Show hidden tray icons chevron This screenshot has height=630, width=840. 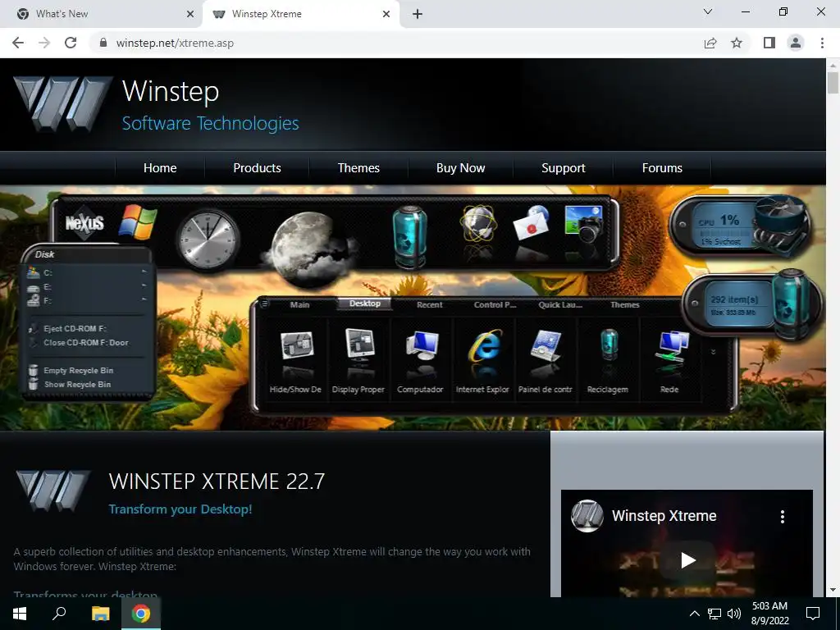694,614
